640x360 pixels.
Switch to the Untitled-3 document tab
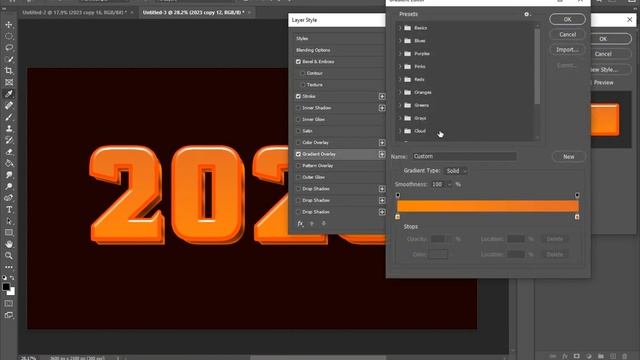(x=193, y=13)
